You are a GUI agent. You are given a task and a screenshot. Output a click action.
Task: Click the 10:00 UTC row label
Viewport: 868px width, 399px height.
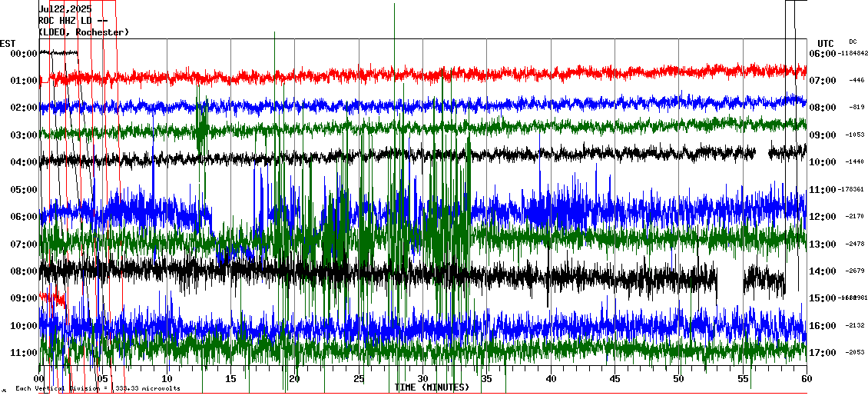coord(822,162)
